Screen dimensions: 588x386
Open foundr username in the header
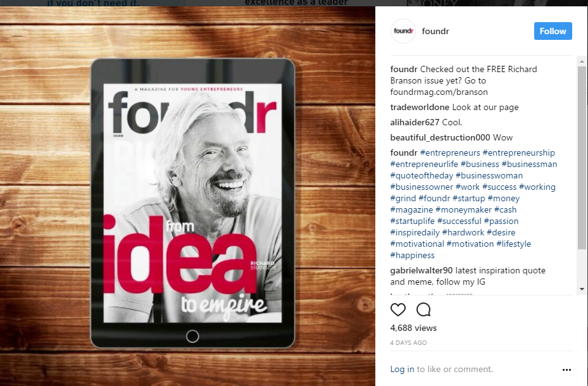coord(435,31)
